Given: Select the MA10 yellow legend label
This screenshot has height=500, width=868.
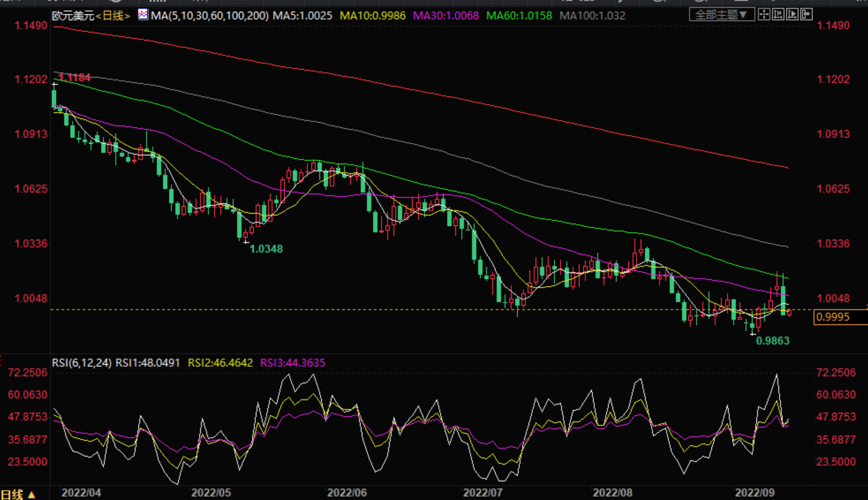Looking at the screenshot, I should pyautogui.click(x=373, y=16).
